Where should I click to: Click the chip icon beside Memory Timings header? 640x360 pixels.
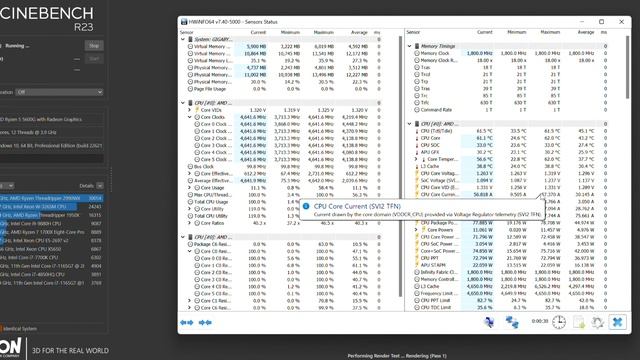(417, 46)
